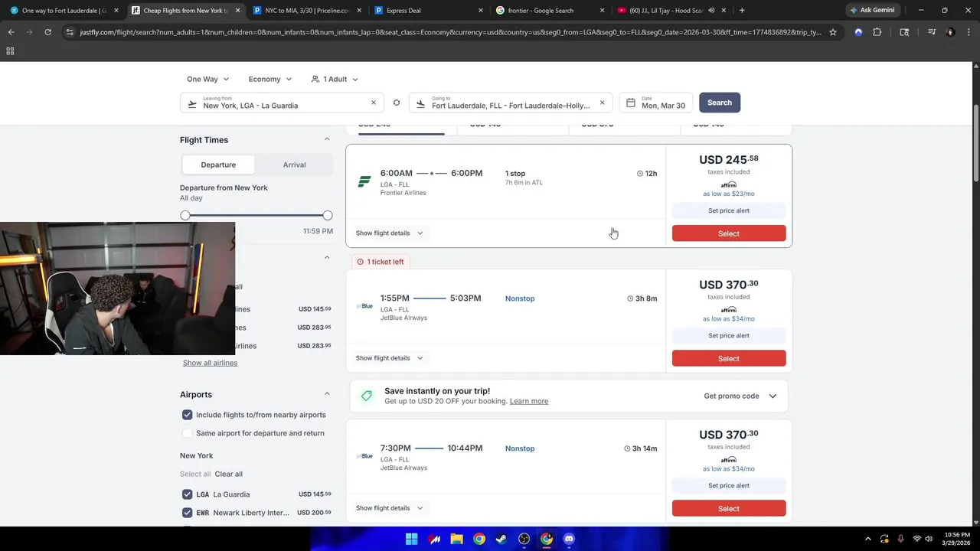
Task: Reload the current page
Action: point(47,32)
